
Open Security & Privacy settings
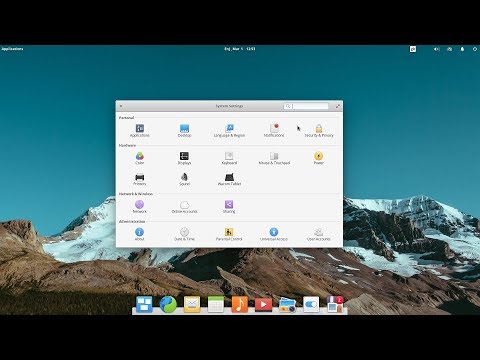pos(319,130)
